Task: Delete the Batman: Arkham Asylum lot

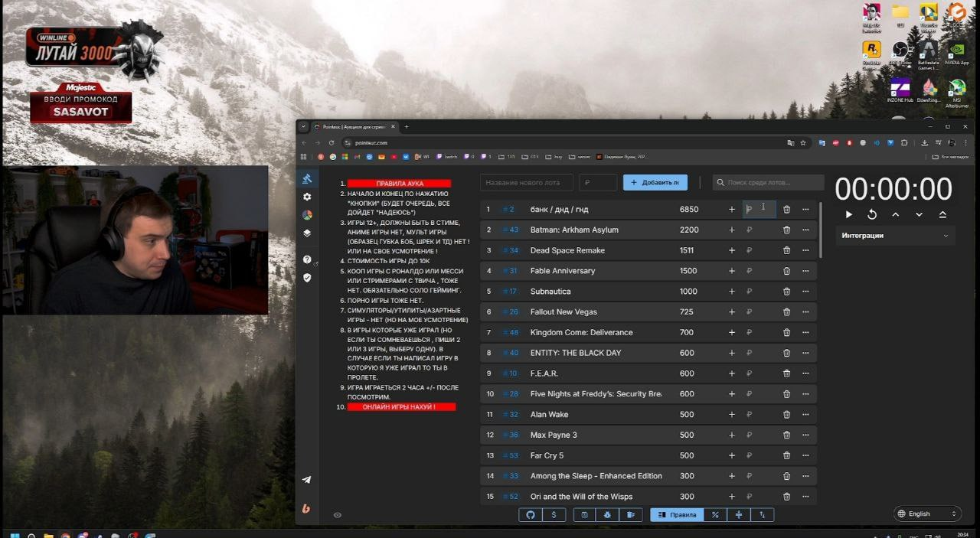Action: point(786,230)
